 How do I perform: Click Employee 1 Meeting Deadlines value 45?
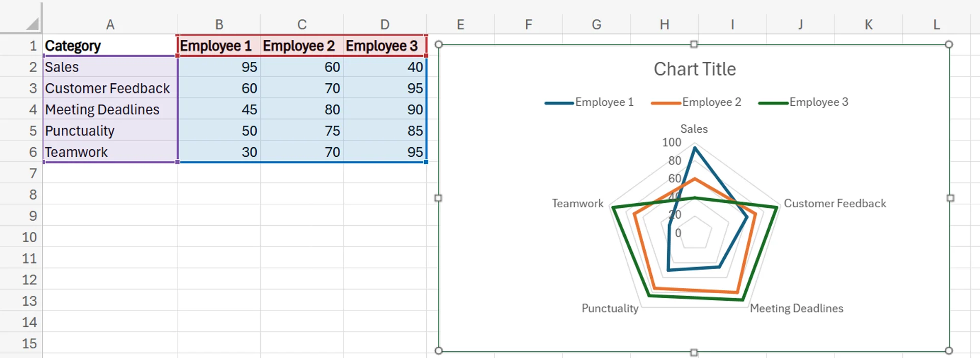pyautogui.click(x=219, y=109)
